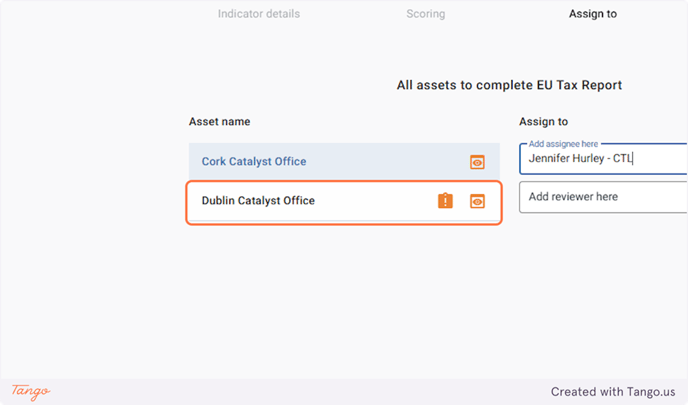Click the Assign to column header label
The image size is (688, 405).
pyautogui.click(x=543, y=122)
